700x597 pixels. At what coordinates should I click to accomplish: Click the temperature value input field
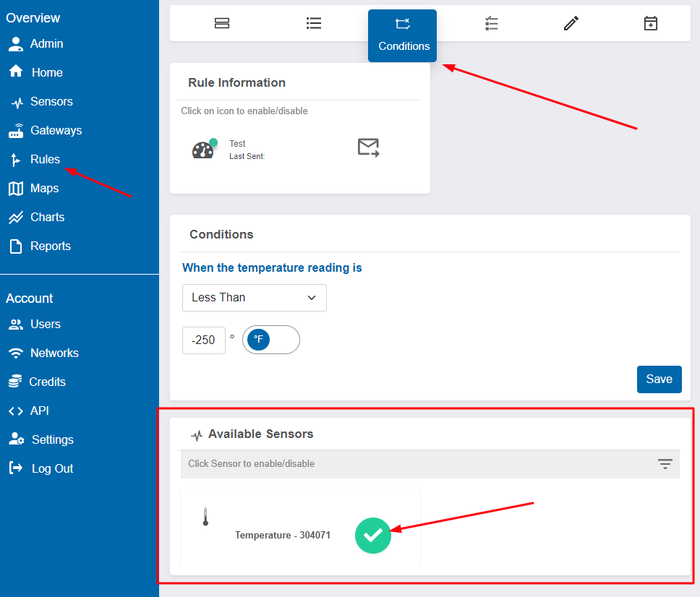click(x=203, y=340)
